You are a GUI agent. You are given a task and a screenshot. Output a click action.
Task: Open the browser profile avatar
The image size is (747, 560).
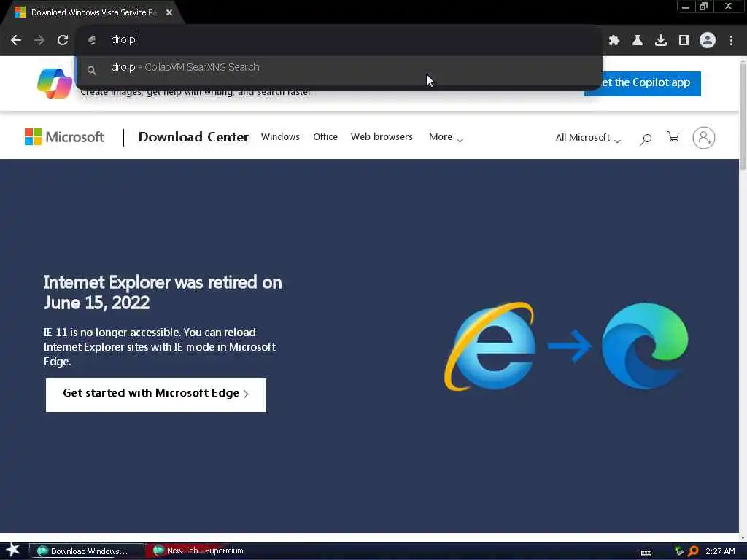tap(708, 40)
